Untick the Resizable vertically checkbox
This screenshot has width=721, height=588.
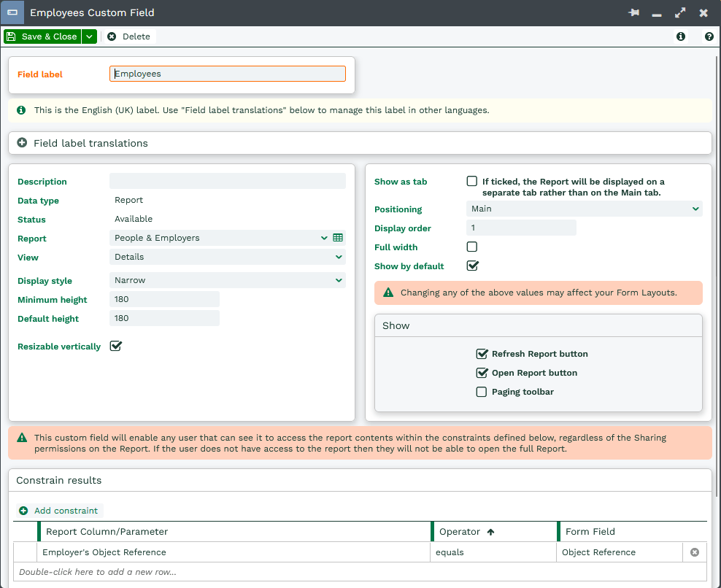point(115,347)
